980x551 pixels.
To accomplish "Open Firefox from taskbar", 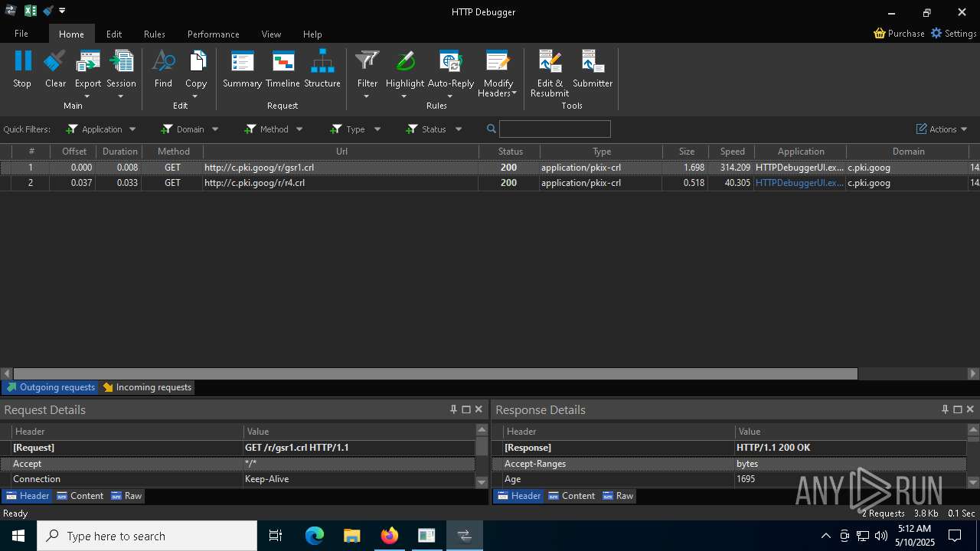I will click(390, 536).
